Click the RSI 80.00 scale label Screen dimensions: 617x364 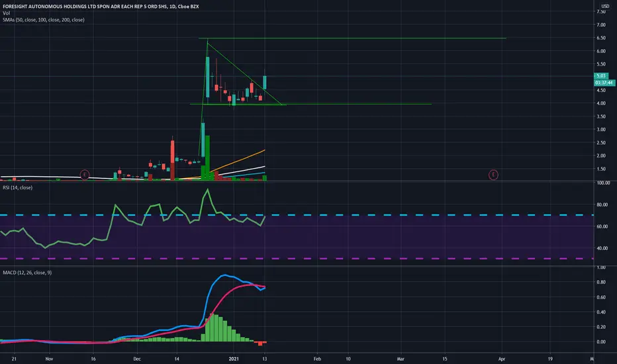[602, 205]
